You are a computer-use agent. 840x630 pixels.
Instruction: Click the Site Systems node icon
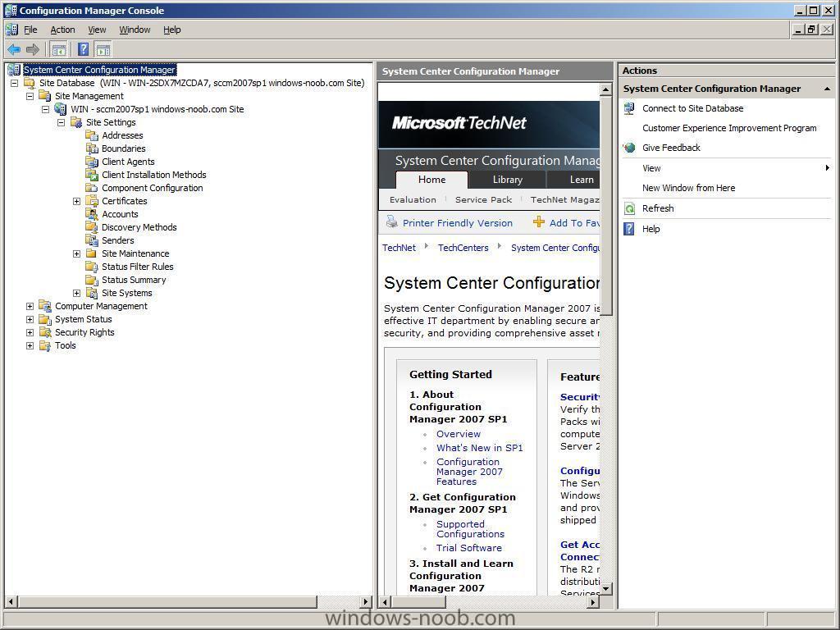92,293
